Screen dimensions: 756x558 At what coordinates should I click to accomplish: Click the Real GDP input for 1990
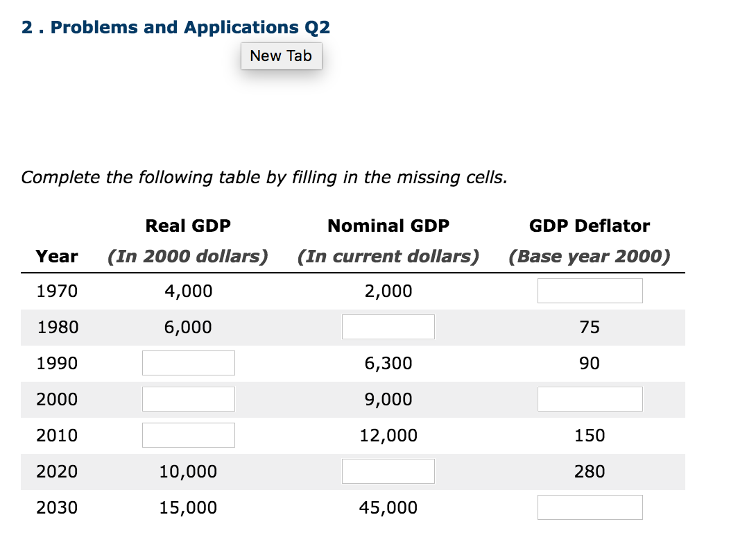188,362
